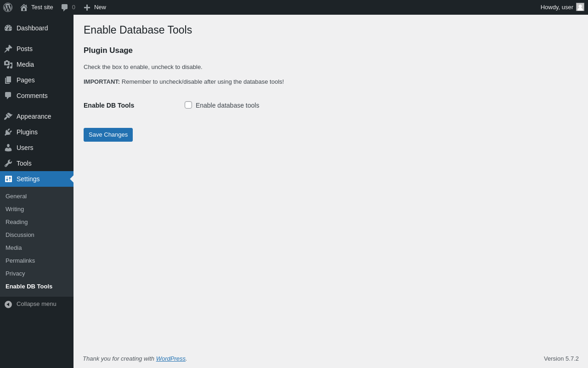Enable the database tools checkbox
588x368 pixels.
click(188, 105)
